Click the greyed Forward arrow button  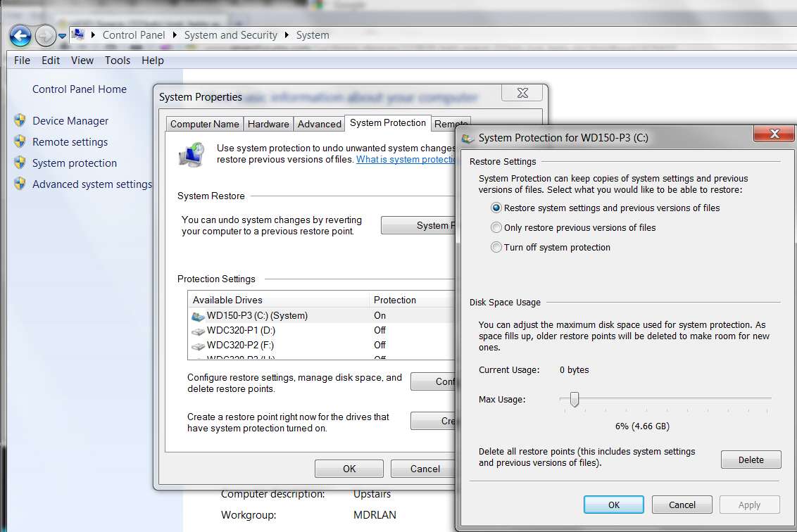click(x=45, y=36)
